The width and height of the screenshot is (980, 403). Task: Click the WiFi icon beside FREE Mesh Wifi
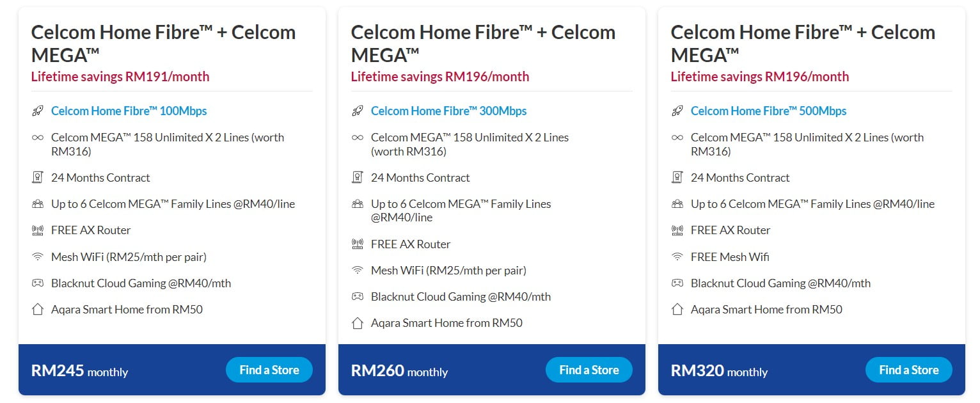(677, 257)
